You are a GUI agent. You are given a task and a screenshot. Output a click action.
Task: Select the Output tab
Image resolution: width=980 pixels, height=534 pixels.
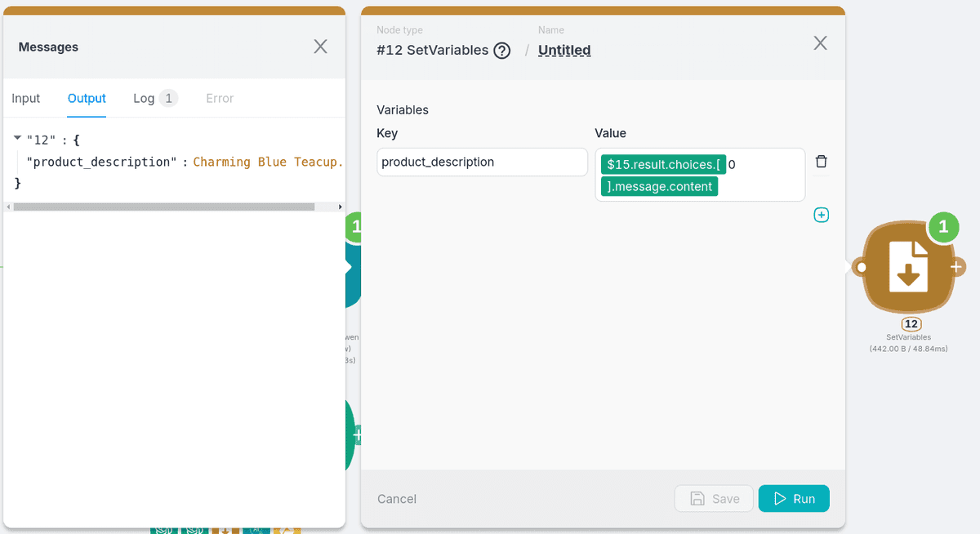coord(87,98)
